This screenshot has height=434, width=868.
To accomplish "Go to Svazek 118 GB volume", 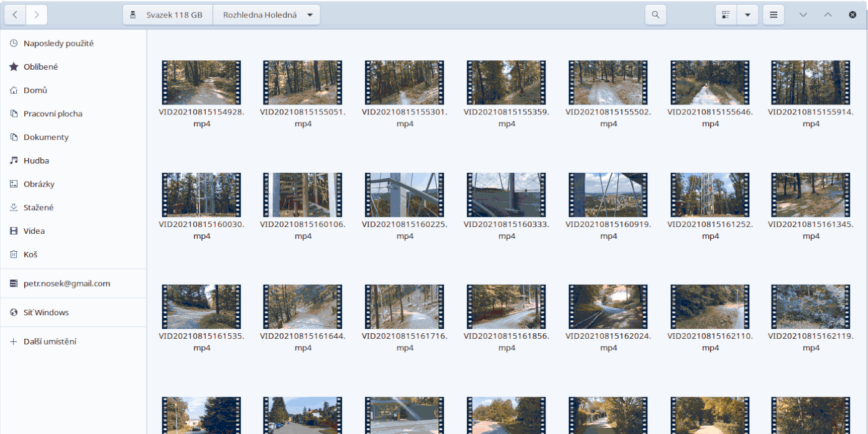I will point(168,15).
